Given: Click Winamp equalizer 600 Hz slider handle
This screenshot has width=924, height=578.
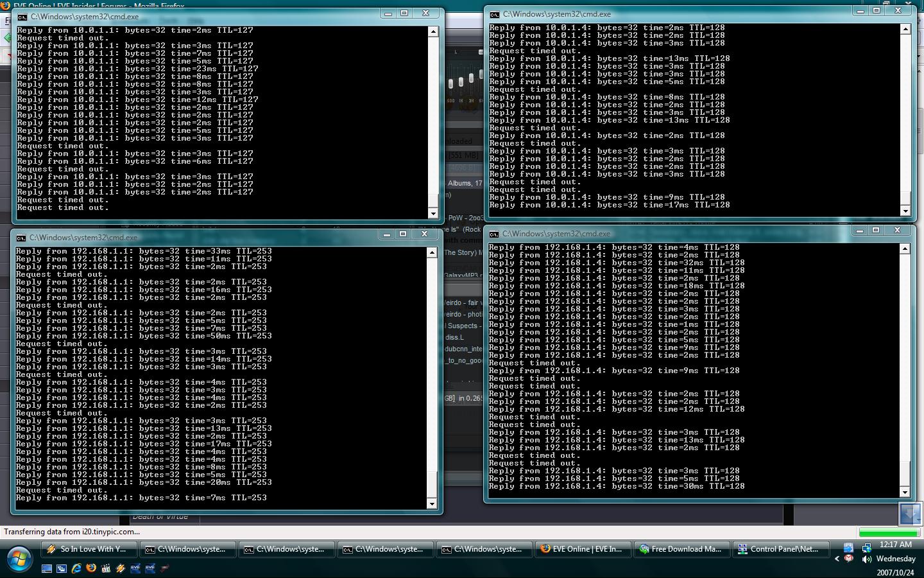Looking at the screenshot, I should [450, 83].
